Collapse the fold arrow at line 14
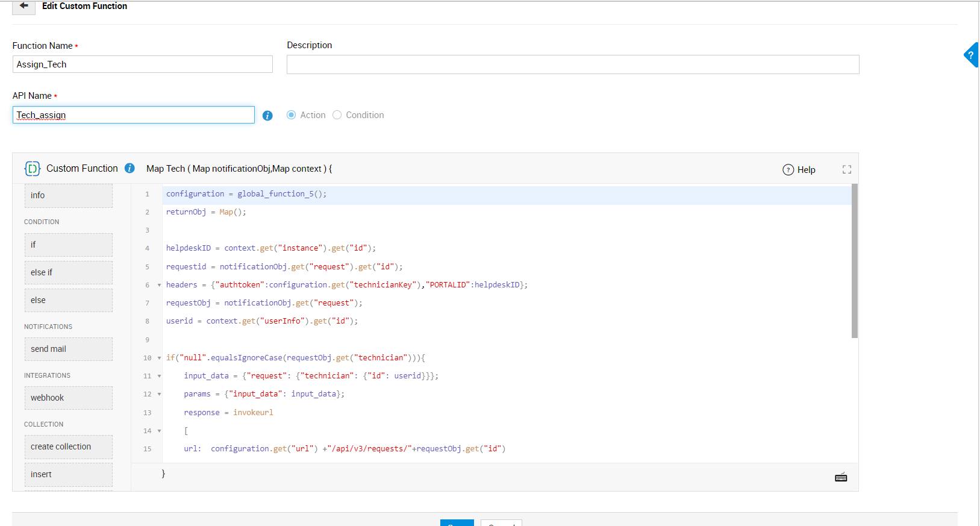Viewport: 980px width, 526px height. (159, 431)
